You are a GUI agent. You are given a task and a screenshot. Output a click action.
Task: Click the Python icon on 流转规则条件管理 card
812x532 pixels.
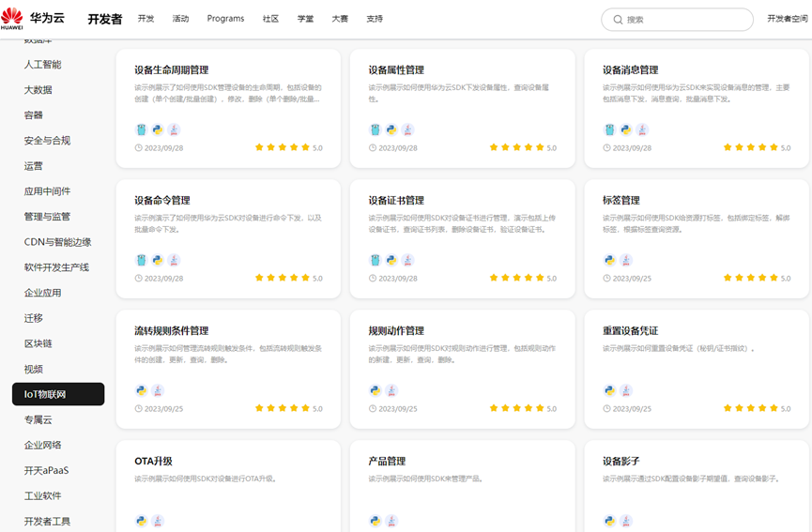tap(142, 390)
